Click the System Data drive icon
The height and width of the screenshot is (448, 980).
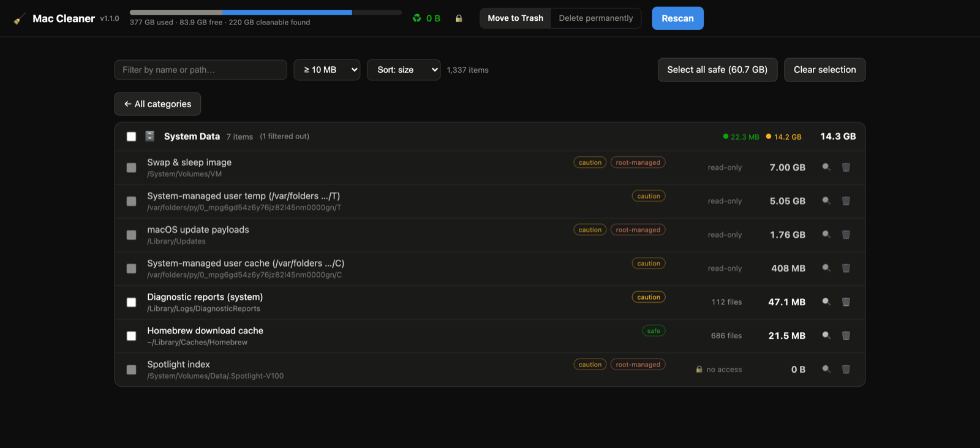149,136
